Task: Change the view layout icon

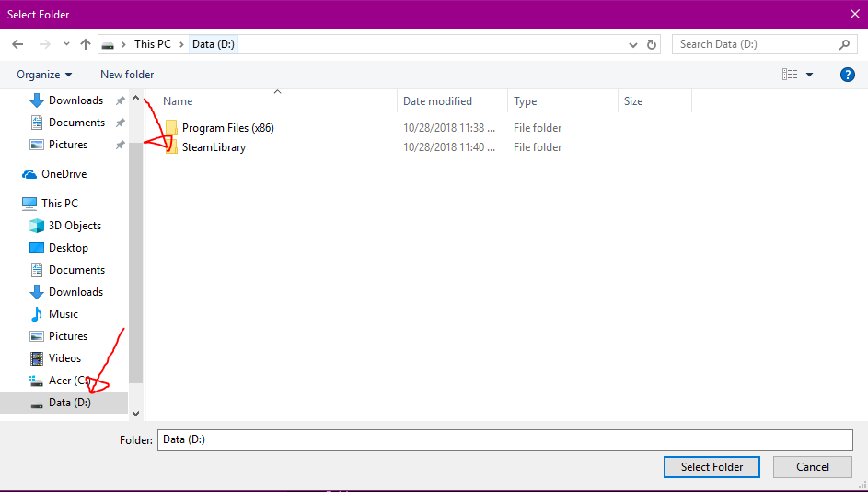Action: point(790,75)
